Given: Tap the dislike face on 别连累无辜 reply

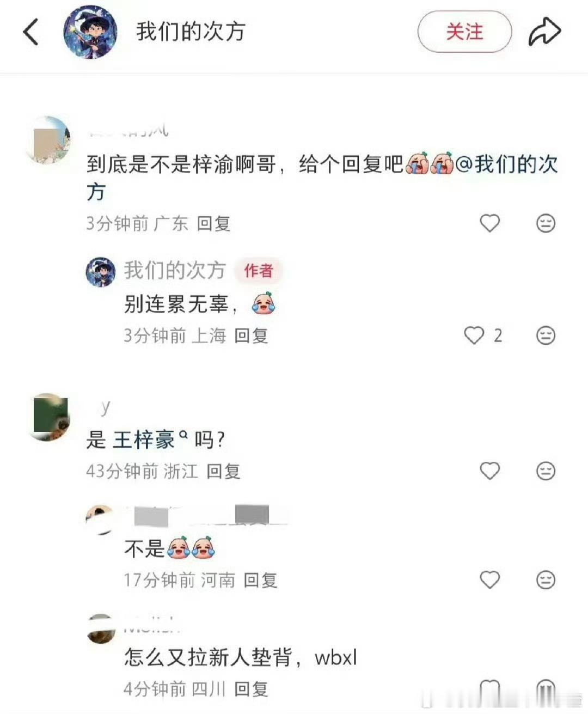Looking at the screenshot, I should [546, 335].
